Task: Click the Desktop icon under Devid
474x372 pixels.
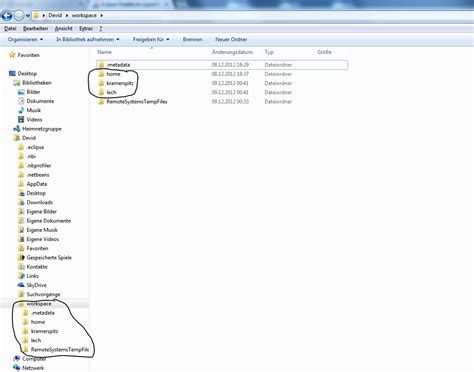Action: (x=21, y=193)
